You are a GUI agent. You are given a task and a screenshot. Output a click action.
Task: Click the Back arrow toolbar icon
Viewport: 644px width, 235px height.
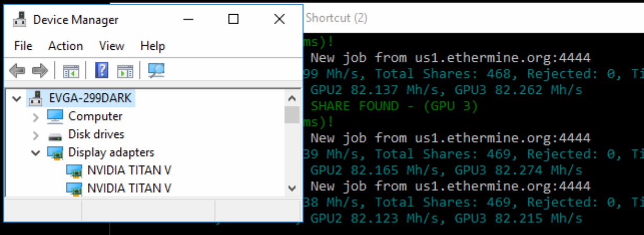[17, 70]
